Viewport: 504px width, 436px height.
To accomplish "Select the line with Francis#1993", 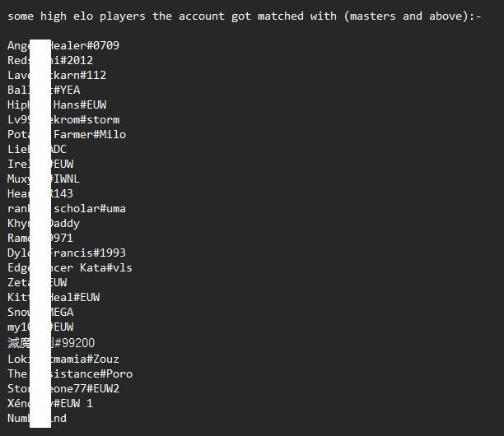I will pyautogui.click(x=67, y=253).
